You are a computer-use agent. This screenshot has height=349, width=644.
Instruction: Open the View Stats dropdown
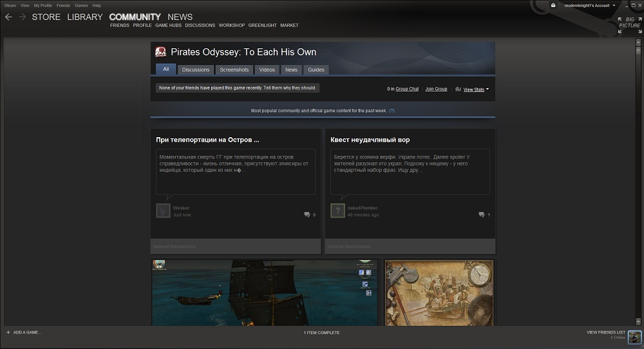tap(473, 90)
